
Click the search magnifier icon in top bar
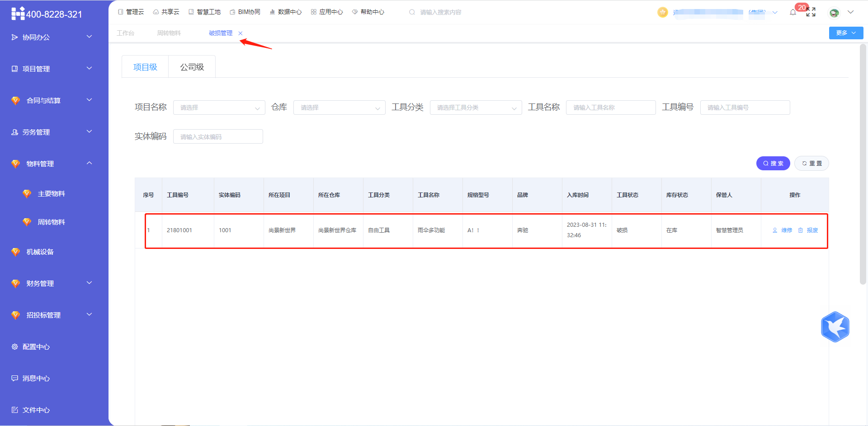[x=412, y=12]
